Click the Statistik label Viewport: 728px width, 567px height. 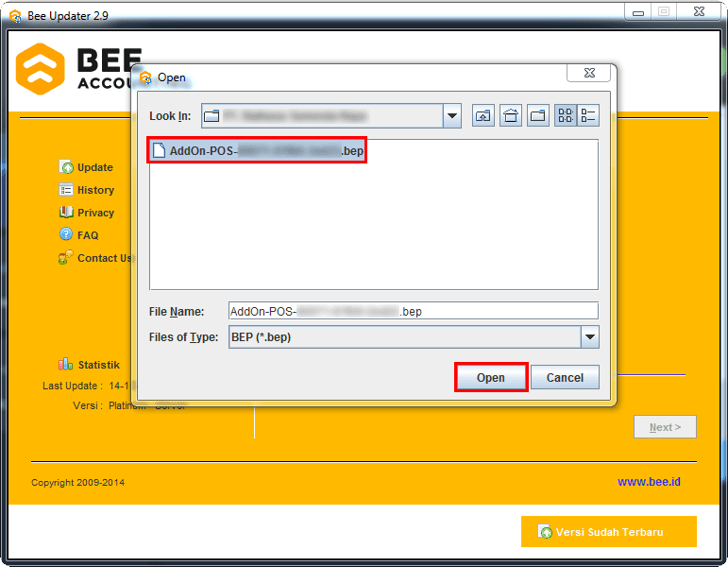pyautogui.click(x=99, y=365)
